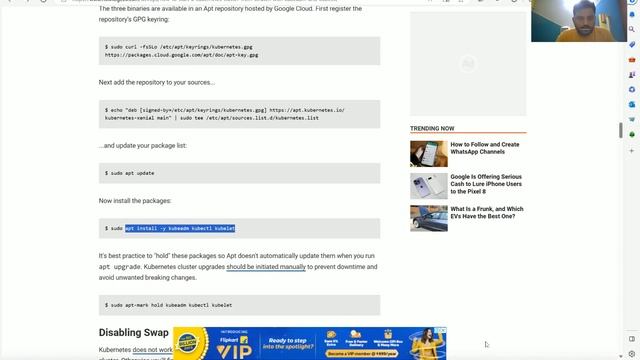Click the highlighted 'apt install -y kubeadm' command

pos(180,229)
